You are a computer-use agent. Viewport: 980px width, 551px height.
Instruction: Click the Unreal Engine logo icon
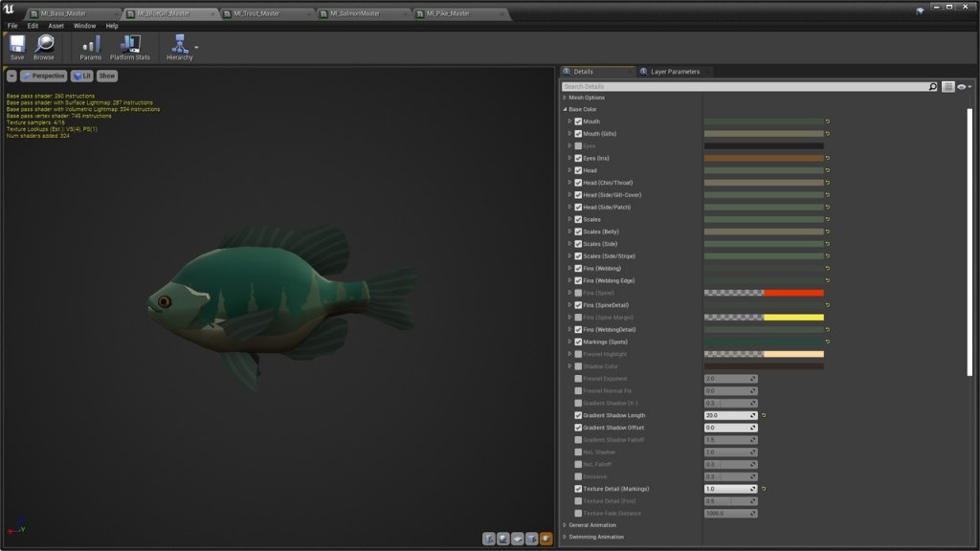(x=9, y=10)
